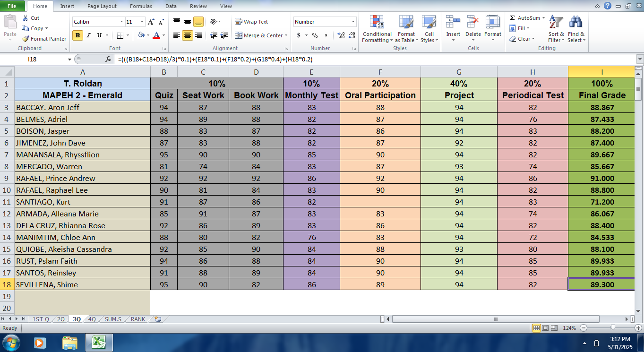Apply top vertical alignment
The image size is (644, 352).
(x=177, y=22)
